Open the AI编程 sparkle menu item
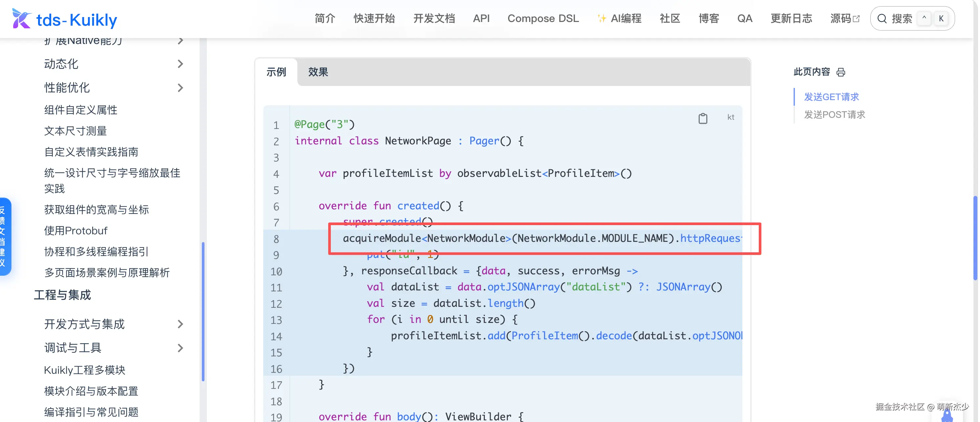The height and width of the screenshot is (422, 980). 619,19
